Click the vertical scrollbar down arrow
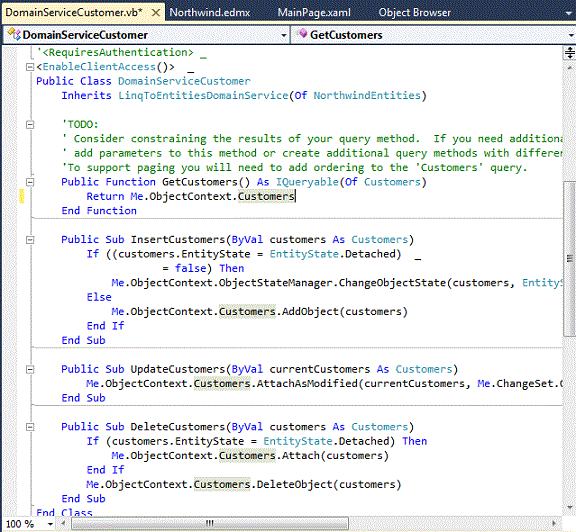 (x=569, y=507)
